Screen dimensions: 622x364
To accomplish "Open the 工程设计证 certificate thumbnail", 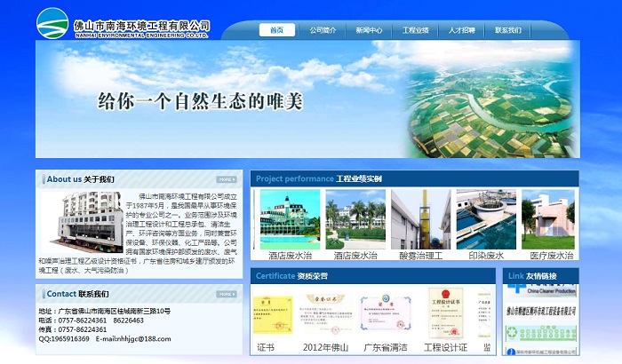I will point(445,313).
